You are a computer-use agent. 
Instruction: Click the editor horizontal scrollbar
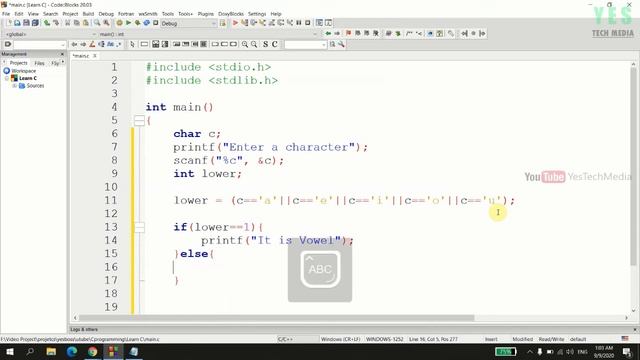click(276, 318)
